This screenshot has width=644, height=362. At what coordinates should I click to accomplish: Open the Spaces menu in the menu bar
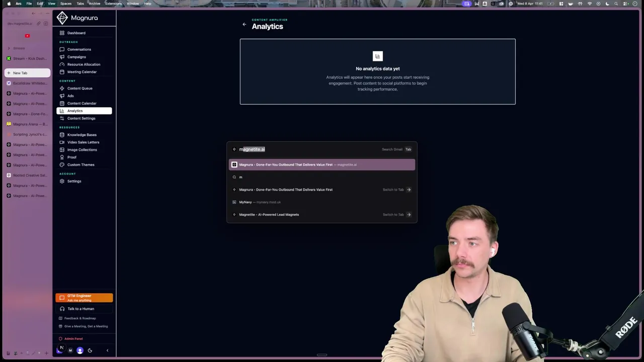66,4
